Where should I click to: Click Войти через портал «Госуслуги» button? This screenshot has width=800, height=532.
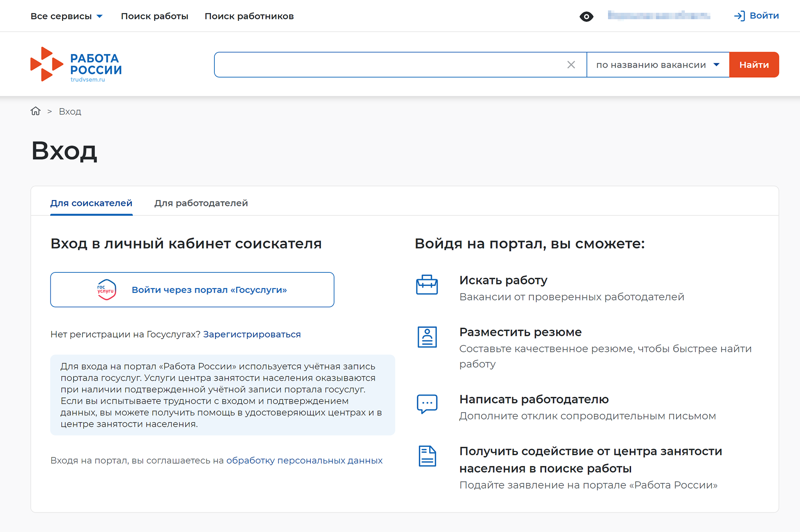pos(192,290)
